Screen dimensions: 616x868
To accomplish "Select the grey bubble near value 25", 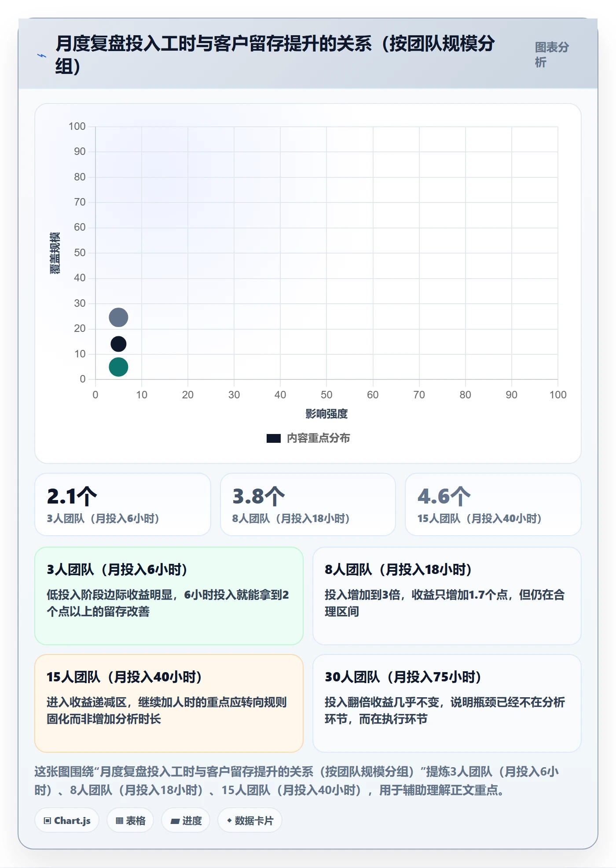I will tap(118, 317).
